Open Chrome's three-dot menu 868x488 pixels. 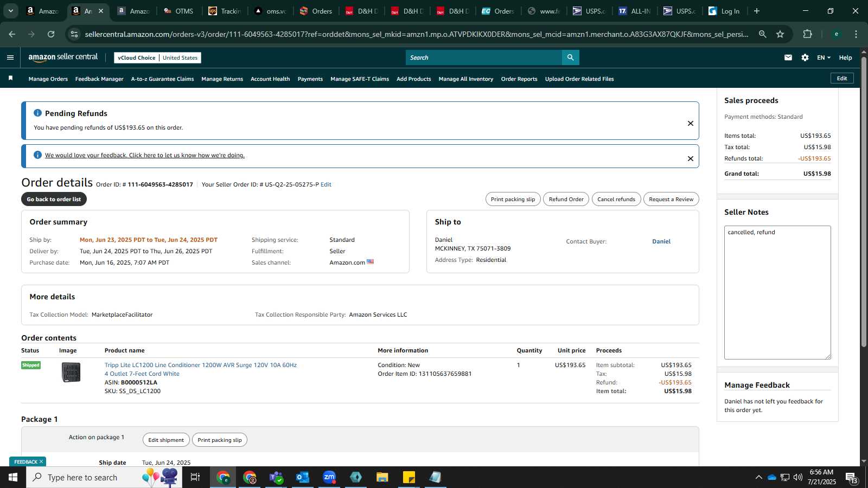(x=856, y=34)
